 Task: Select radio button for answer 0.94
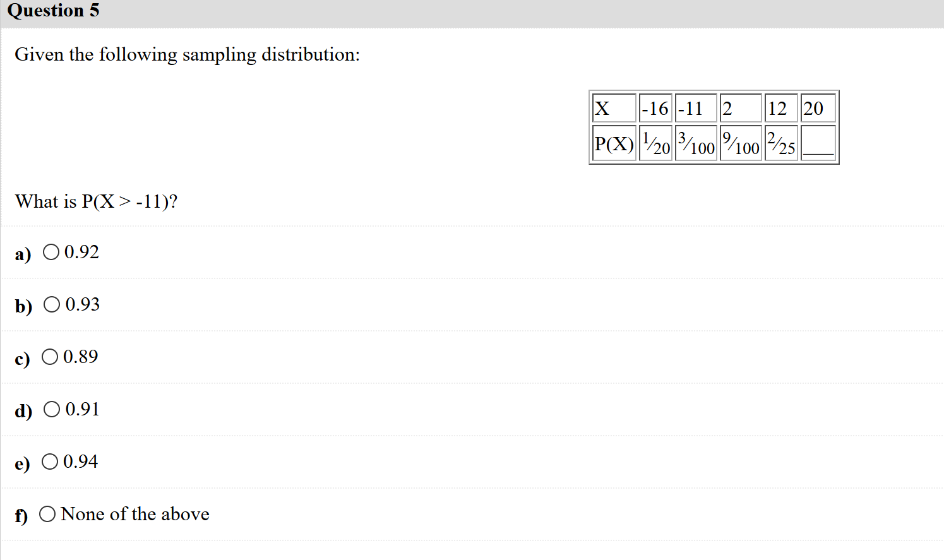tap(51, 462)
